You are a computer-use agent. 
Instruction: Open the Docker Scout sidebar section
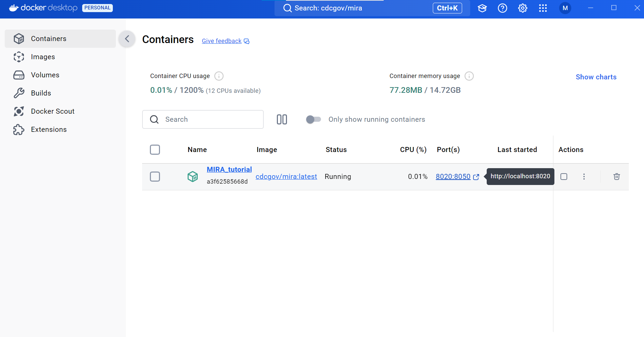(60, 111)
